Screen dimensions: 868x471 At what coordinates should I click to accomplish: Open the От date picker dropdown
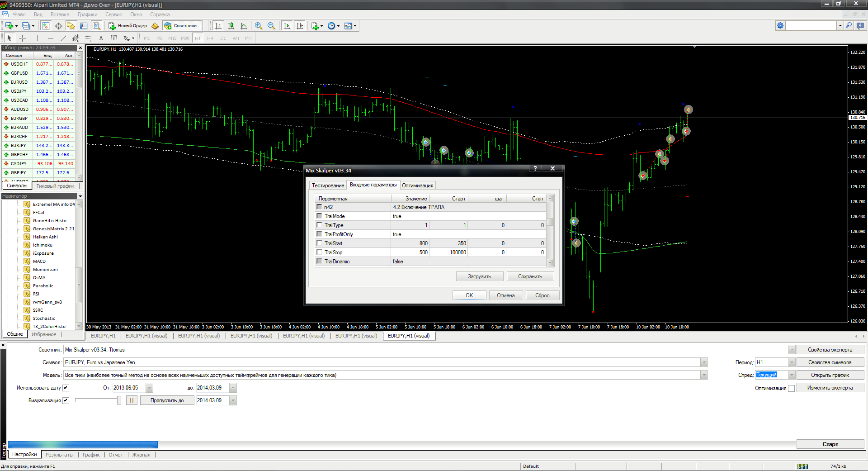tap(149, 388)
